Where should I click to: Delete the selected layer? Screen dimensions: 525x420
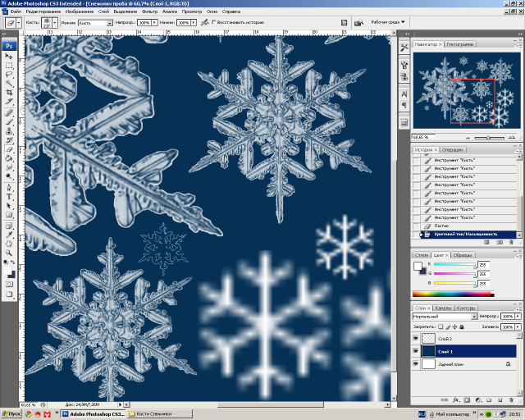pyautogui.click(x=511, y=400)
